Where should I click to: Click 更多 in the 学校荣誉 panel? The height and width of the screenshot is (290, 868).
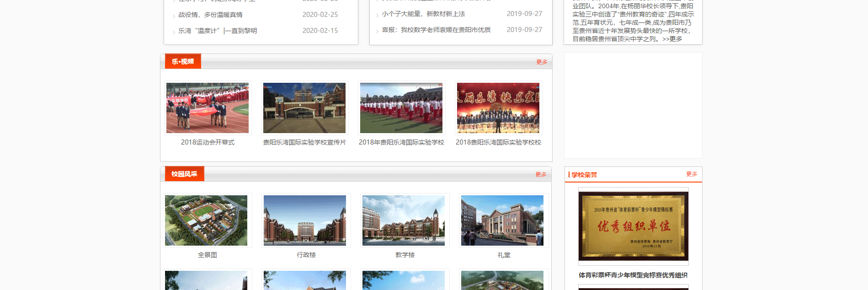692,174
